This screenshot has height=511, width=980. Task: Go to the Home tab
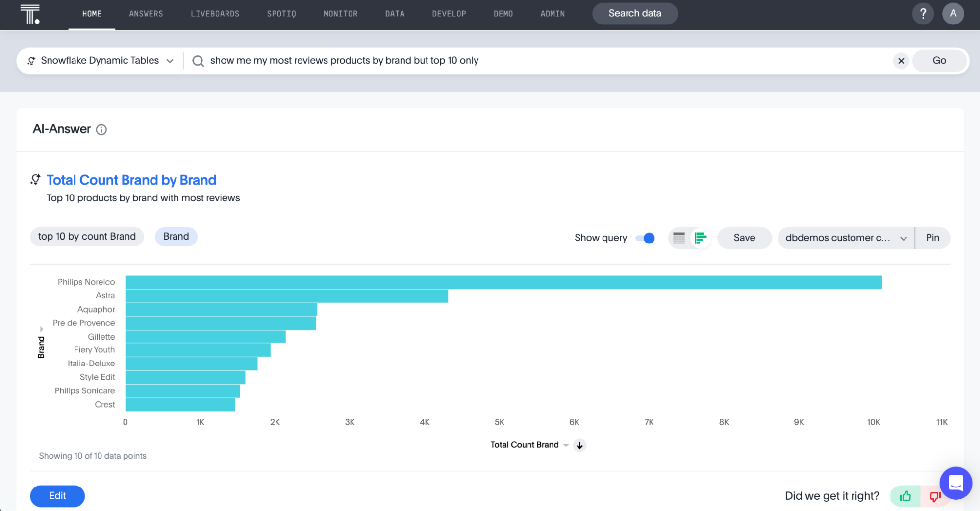pos(92,14)
